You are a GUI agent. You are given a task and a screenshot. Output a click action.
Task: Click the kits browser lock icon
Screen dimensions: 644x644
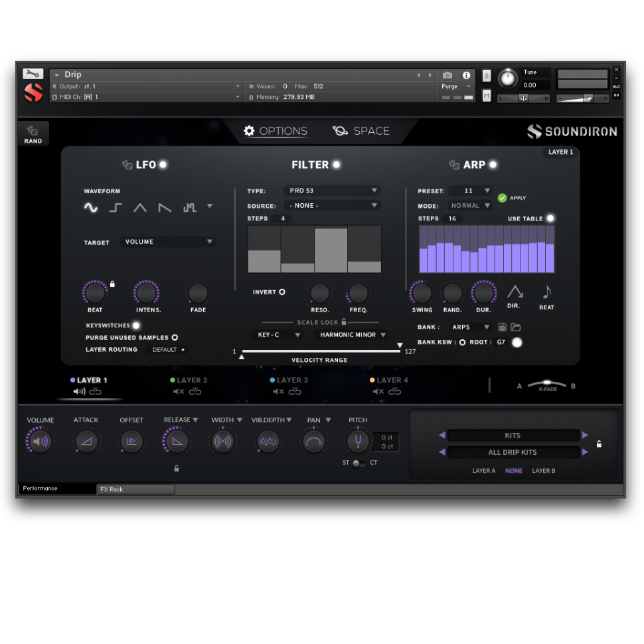click(599, 444)
